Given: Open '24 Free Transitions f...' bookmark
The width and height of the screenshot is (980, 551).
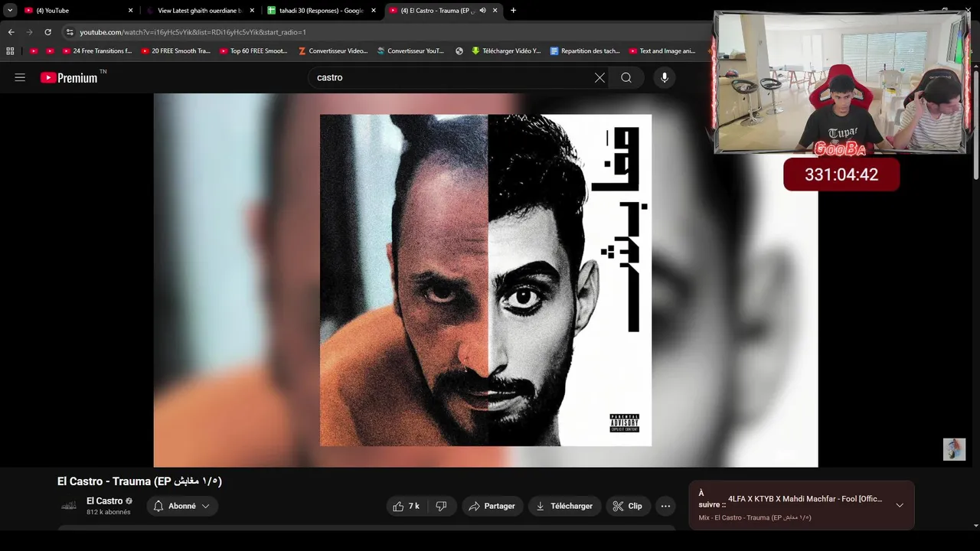Looking at the screenshot, I should tap(97, 51).
